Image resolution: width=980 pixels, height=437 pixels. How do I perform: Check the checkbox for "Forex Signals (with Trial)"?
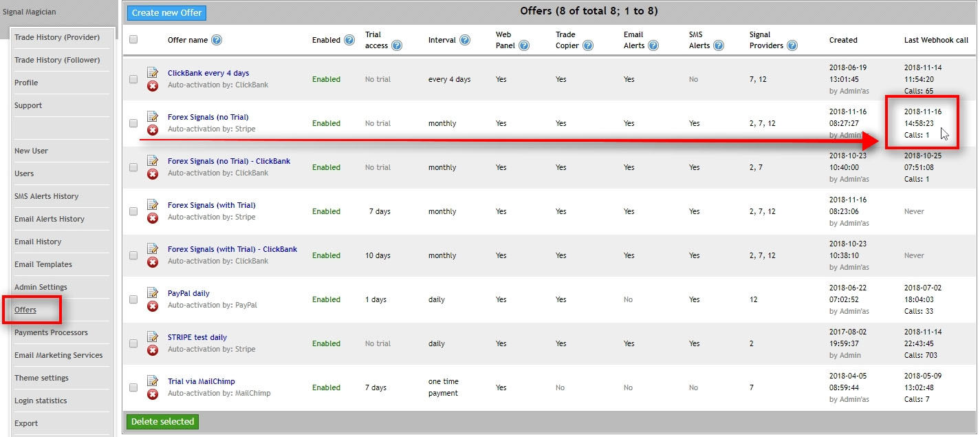[133, 211]
